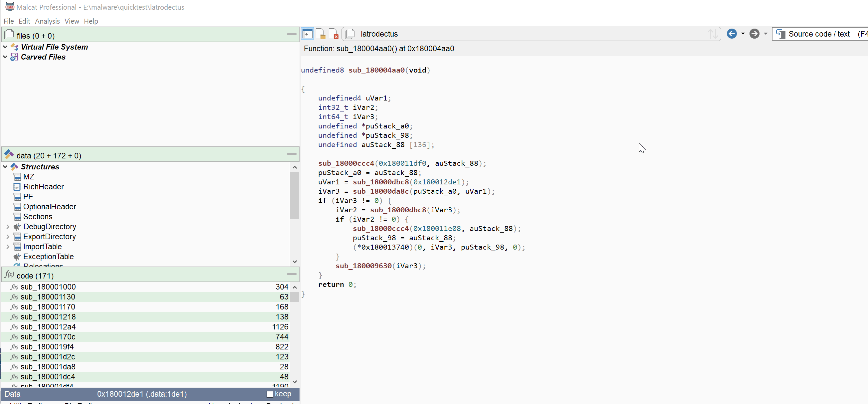Click the open file icon
This screenshot has width=868, height=404.
coord(320,34)
